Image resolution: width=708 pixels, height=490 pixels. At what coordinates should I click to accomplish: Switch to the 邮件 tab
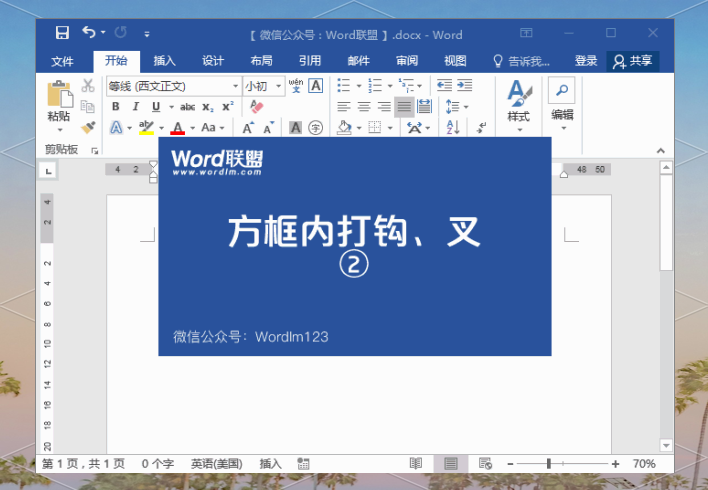(x=359, y=61)
